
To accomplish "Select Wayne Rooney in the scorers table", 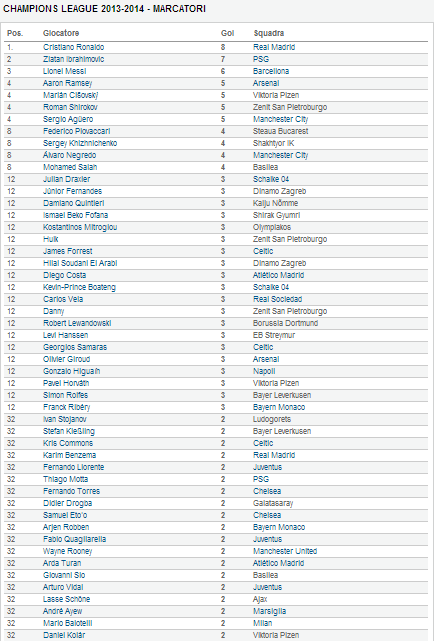I will click(67, 551).
